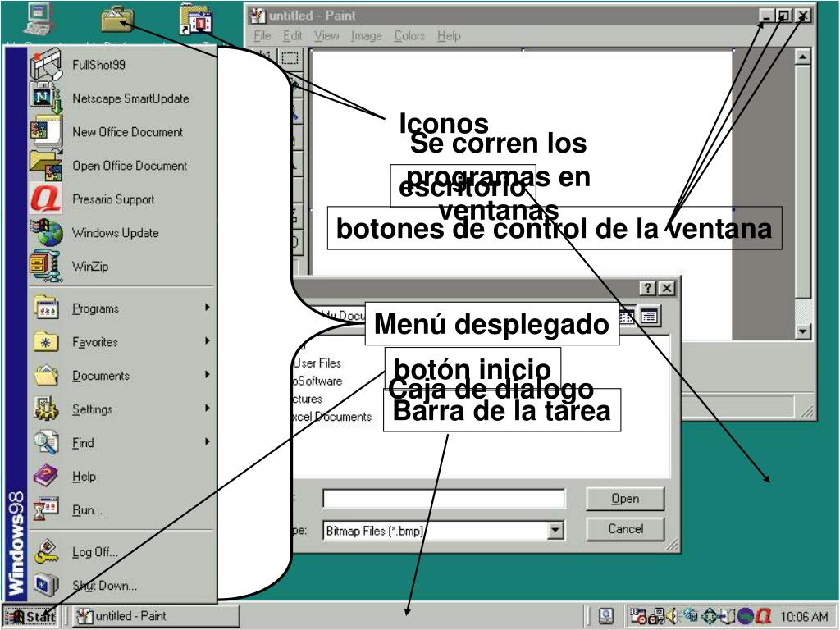Expand the Programs submenu
This screenshot has height=630, width=840.
(121, 308)
